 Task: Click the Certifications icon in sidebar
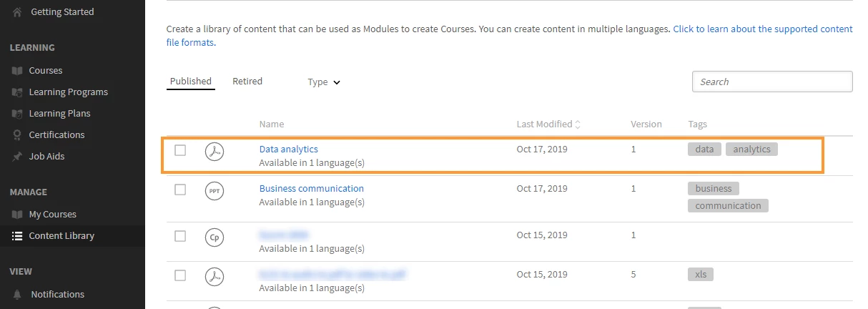tap(17, 134)
